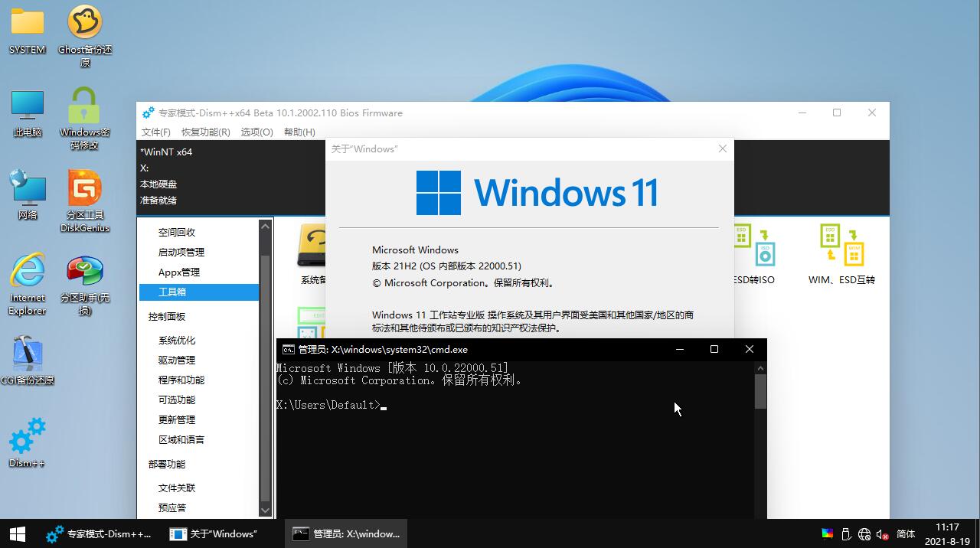Click the volume icon in system tray
Image resolution: width=980 pixels, height=548 pixels.
pos(882,534)
